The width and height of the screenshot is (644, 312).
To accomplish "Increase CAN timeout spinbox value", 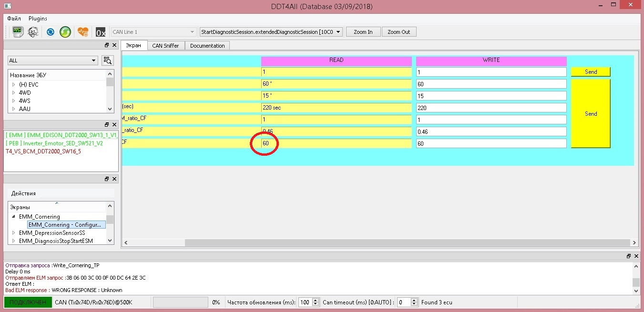I will [x=414, y=300].
